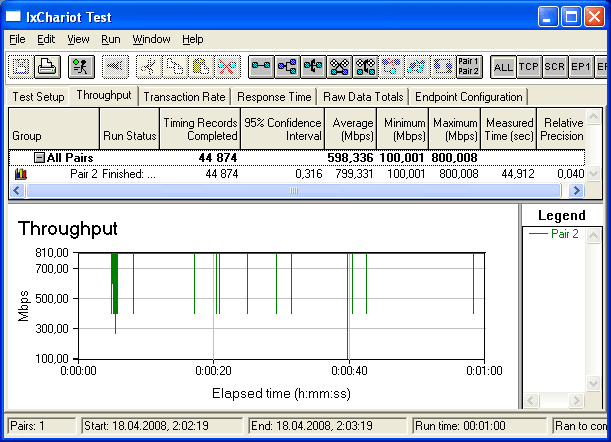Open the Endpoint Configuration tab
Image resolution: width=611 pixels, height=442 pixels.
coord(469,97)
